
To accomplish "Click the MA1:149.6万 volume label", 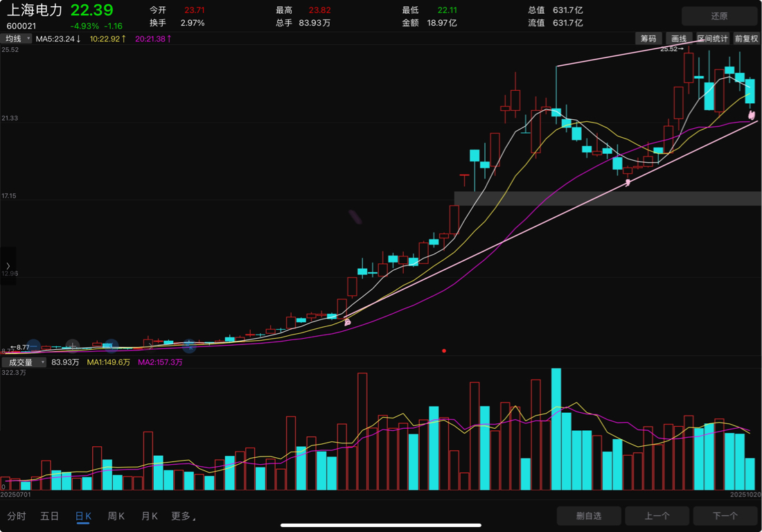I will (108, 362).
